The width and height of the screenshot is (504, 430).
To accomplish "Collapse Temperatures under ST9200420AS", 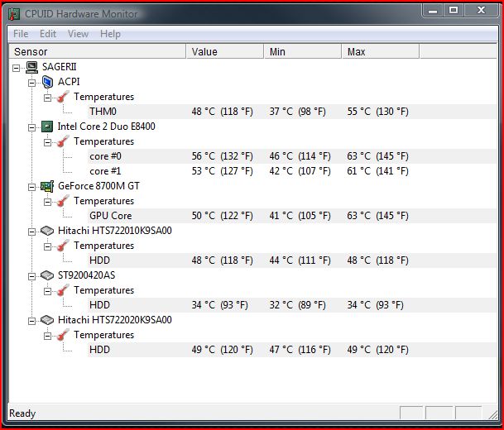I will pyautogui.click(x=47, y=291).
